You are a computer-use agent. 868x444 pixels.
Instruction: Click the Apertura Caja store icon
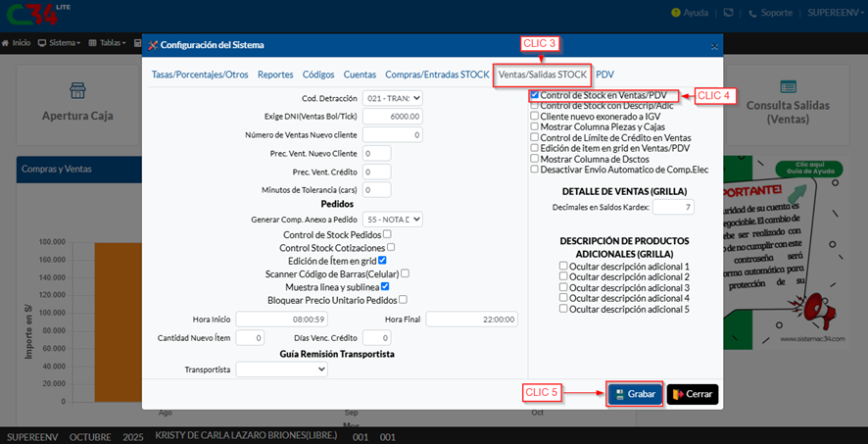pyautogui.click(x=79, y=91)
